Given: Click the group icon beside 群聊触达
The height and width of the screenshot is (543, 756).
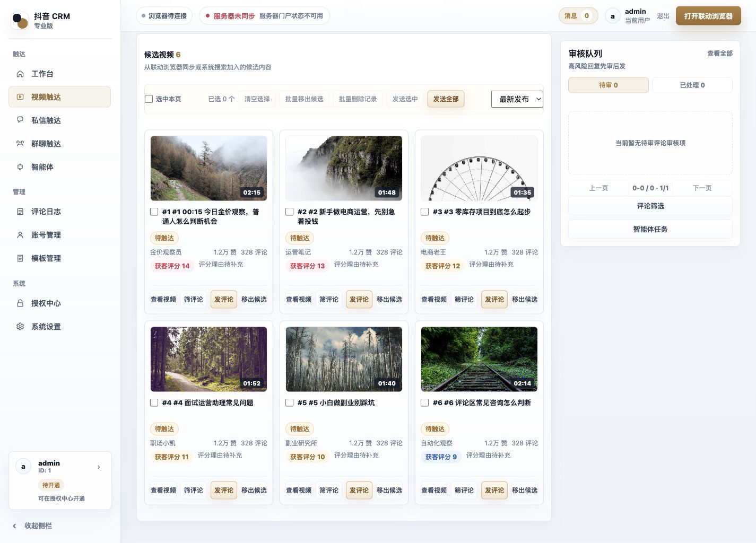Looking at the screenshot, I should [20, 144].
